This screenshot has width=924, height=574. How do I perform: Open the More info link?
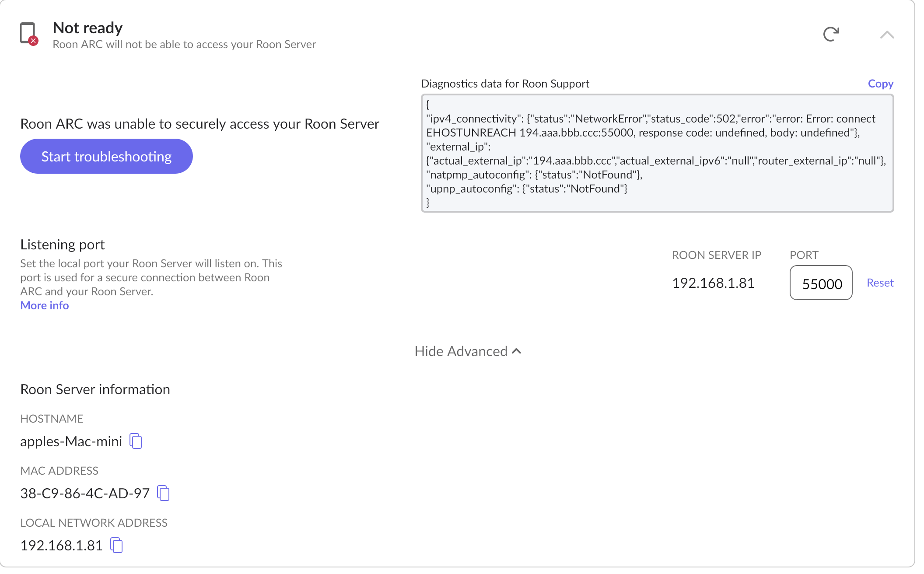pyautogui.click(x=45, y=305)
